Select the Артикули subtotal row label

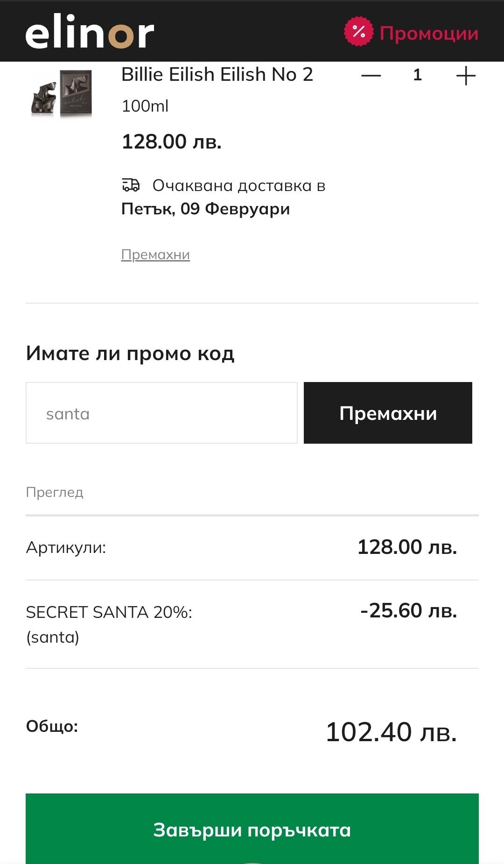click(66, 547)
